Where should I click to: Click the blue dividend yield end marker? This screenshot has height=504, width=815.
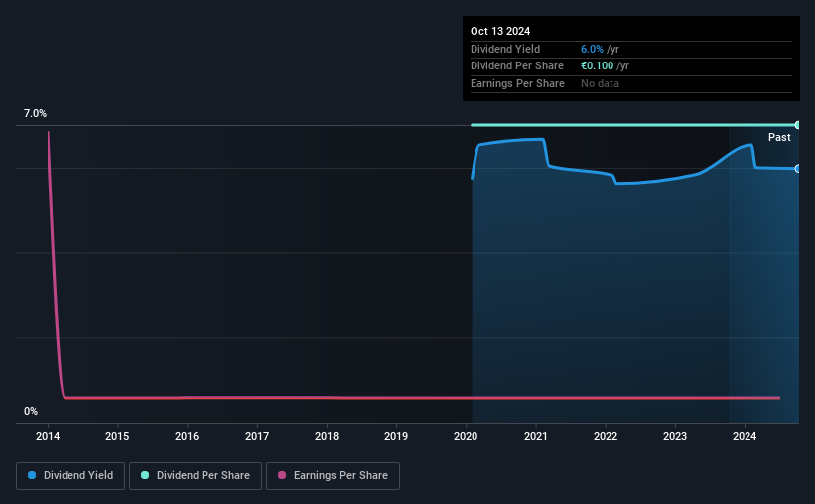pos(798,169)
